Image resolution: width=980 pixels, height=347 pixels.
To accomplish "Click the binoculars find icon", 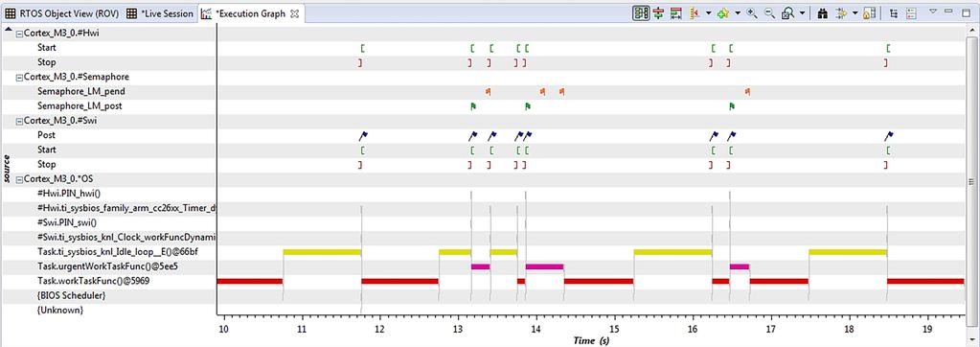I will tap(823, 12).
